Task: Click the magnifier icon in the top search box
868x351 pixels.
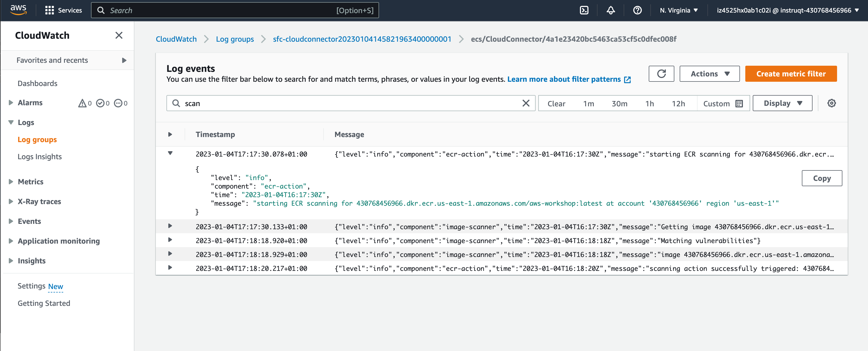Action: pyautogui.click(x=100, y=10)
